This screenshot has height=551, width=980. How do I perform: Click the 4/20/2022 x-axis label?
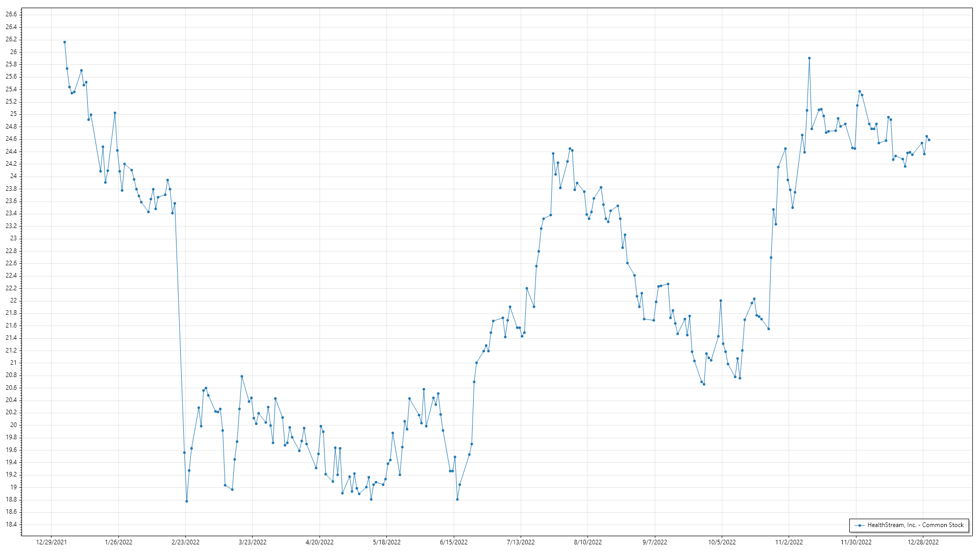320,542
